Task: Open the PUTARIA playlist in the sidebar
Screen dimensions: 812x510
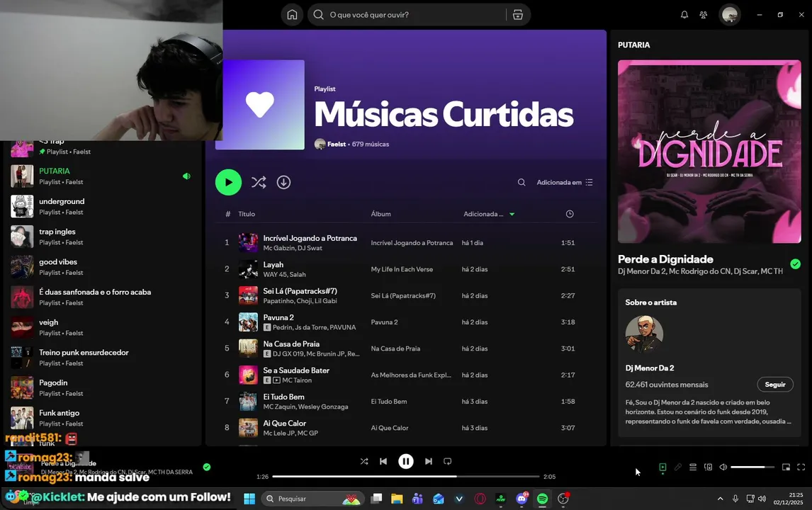Action: coord(101,176)
